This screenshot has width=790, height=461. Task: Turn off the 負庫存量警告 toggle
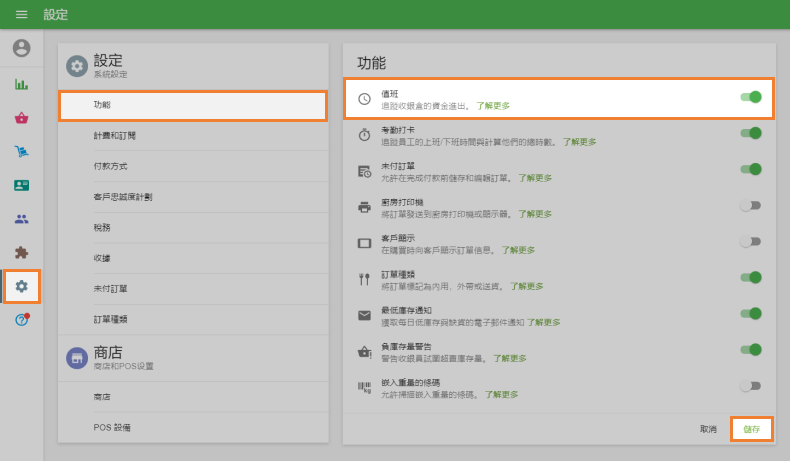pyautogui.click(x=751, y=350)
